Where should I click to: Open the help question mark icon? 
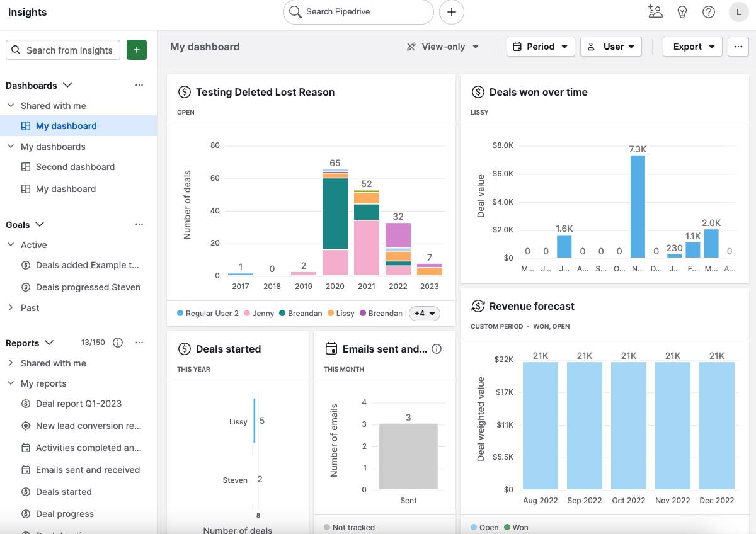tap(708, 11)
